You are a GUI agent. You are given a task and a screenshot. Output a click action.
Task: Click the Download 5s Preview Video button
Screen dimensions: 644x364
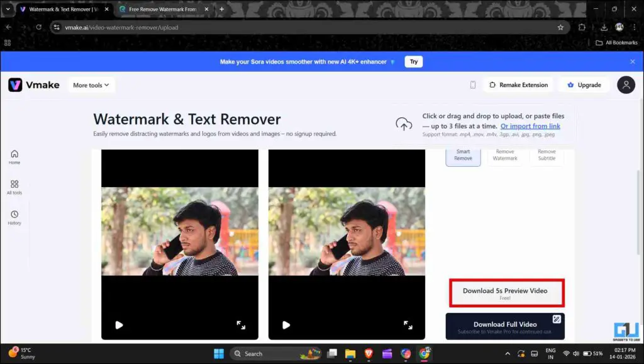tap(505, 293)
